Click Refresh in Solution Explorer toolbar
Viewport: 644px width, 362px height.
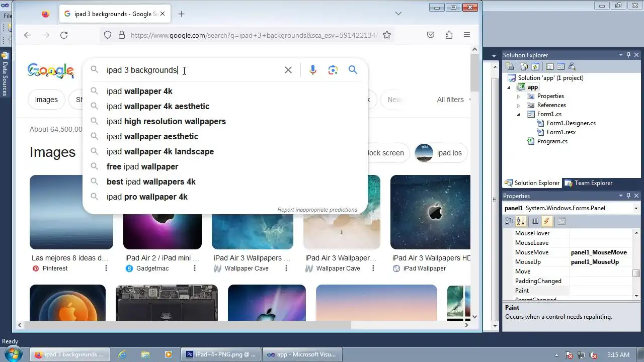(535, 66)
